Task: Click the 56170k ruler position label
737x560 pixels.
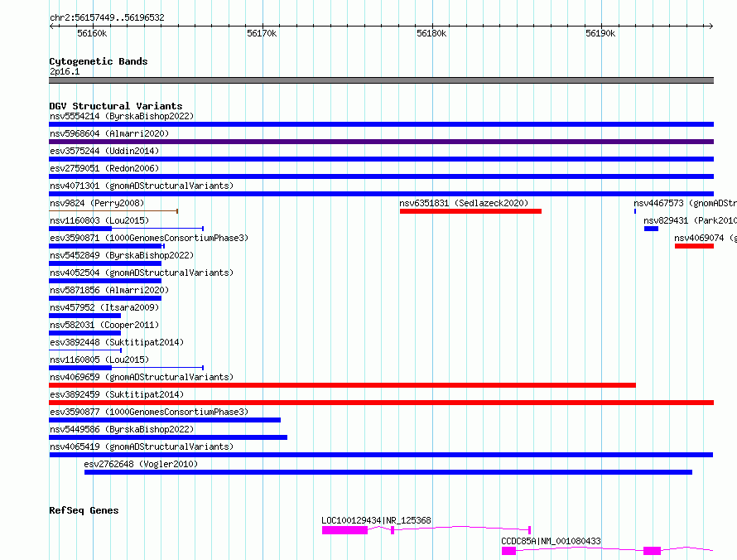Action: click(262, 33)
